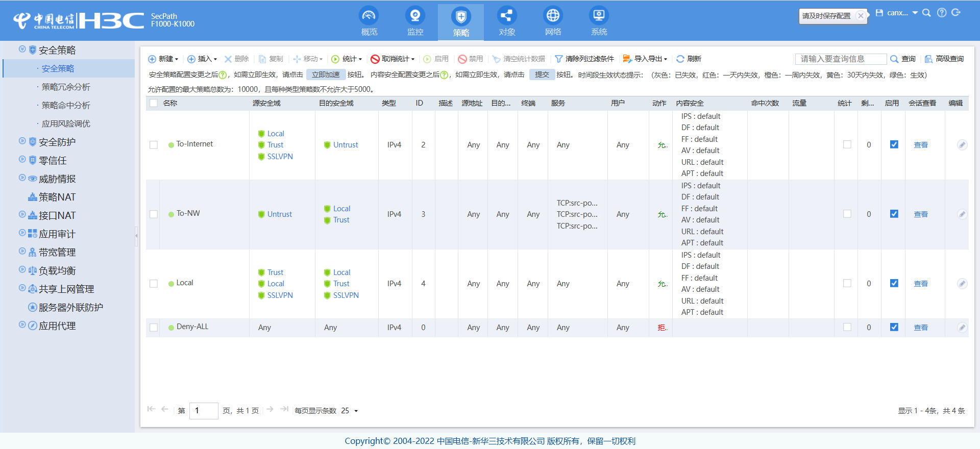Disable the To-NW policy enable checkbox
Image resolution: width=980 pixels, height=449 pixels.
coord(894,214)
